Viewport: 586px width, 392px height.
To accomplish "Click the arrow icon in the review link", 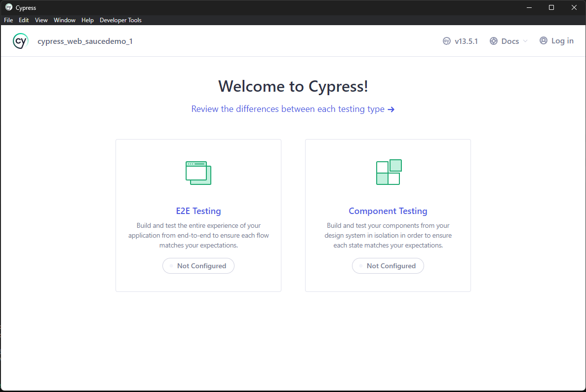I will 391,109.
